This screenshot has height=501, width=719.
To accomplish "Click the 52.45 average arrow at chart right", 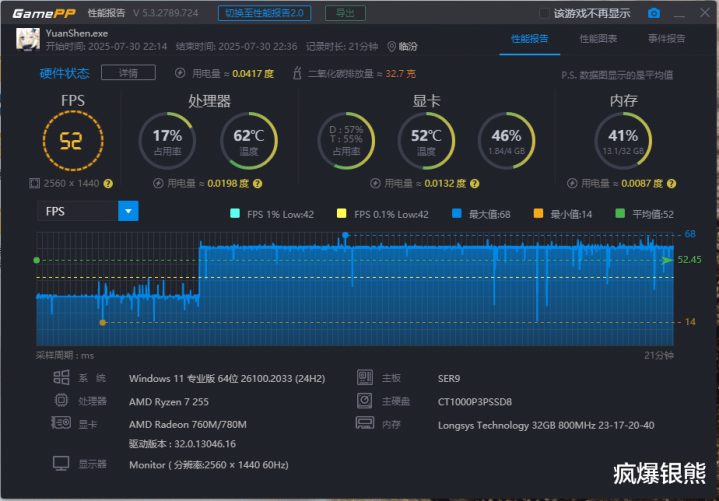I will click(x=667, y=260).
